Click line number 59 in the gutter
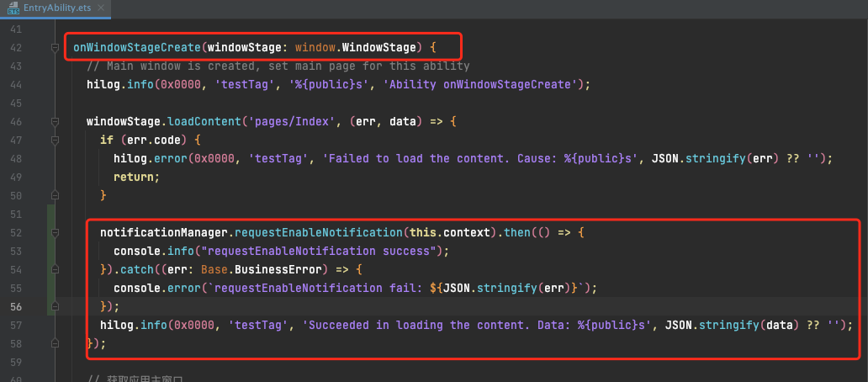Screen dimensions: 868x382 point(15,362)
